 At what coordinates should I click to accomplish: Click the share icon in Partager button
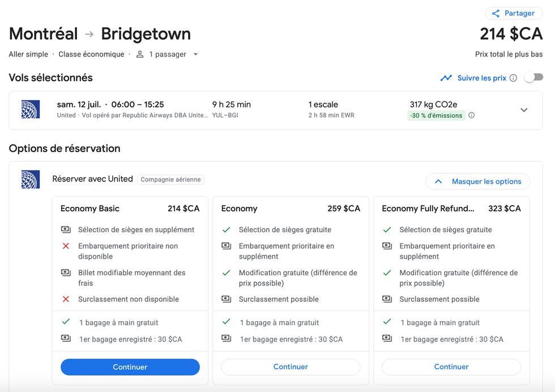tap(496, 14)
